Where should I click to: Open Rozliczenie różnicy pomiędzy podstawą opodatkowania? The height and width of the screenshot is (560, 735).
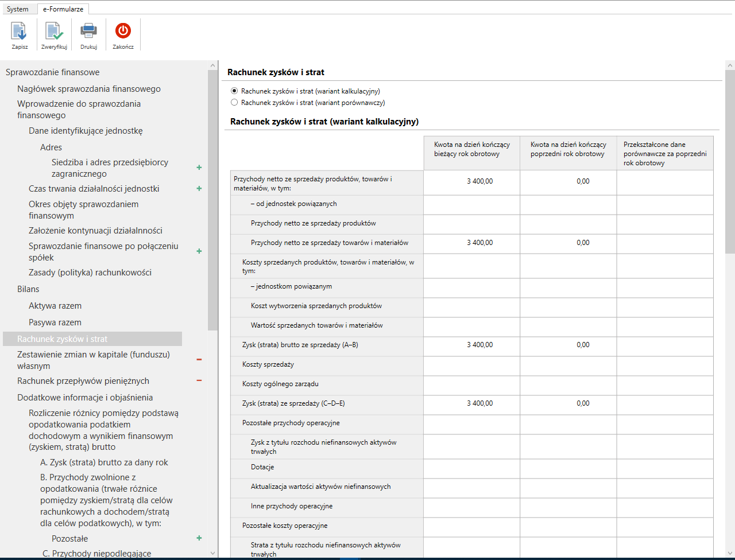click(104, 430)
